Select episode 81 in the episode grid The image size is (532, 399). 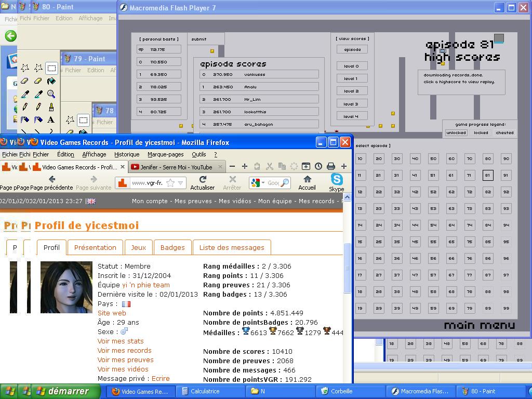487,175
